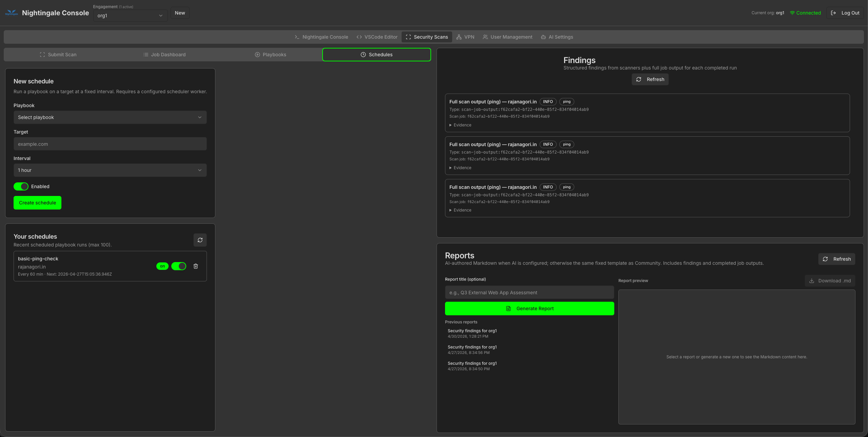Screen dimensions: 868x437
Task: Click the Nightingale Console app title
Action: pos(55,13)
